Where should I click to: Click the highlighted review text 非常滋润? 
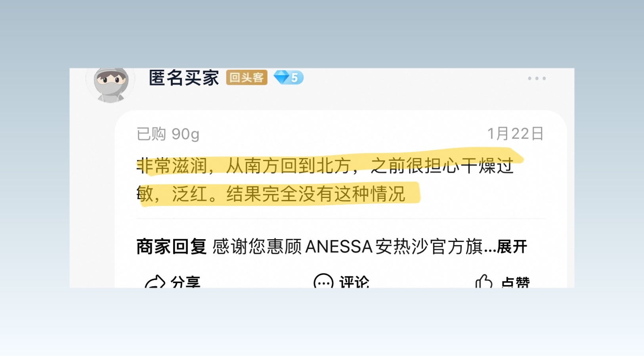point(172,166)
